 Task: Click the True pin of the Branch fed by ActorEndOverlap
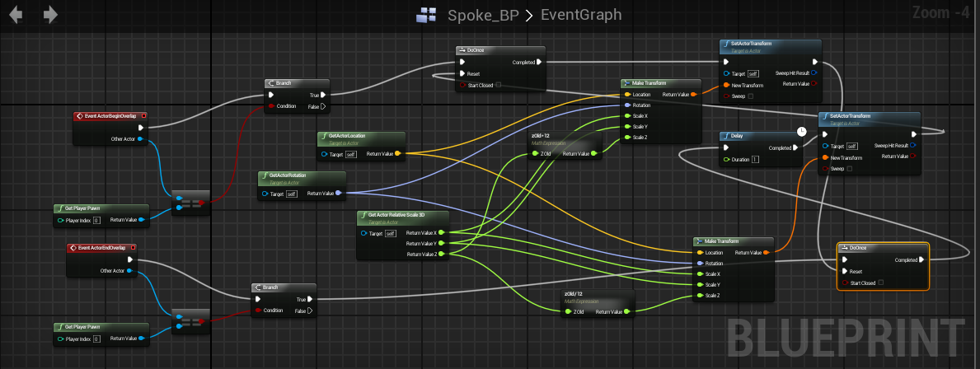click(310, 299)
